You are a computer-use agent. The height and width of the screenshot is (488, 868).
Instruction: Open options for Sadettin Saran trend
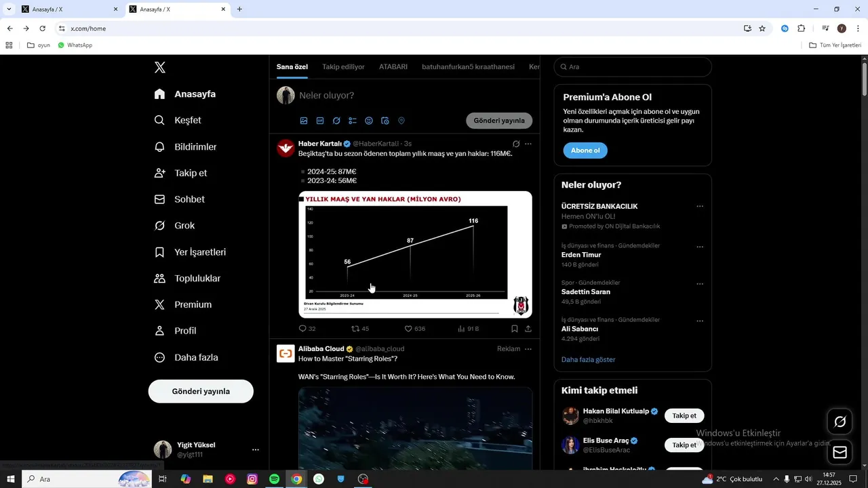[700, 284]
